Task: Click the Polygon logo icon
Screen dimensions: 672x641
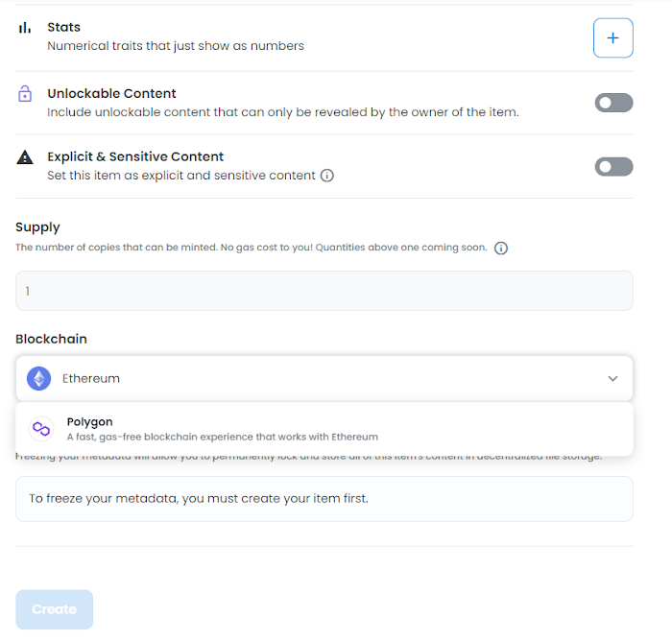Action: tap(41, 428)
